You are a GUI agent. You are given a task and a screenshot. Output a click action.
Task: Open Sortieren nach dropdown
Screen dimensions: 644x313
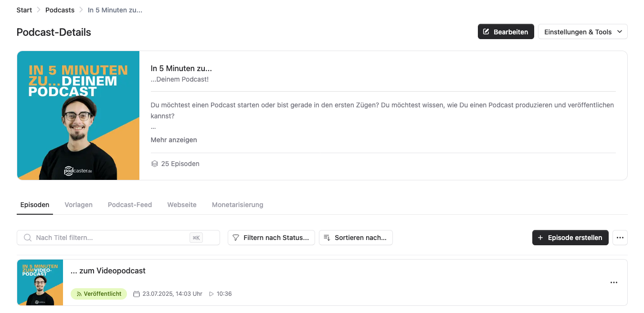pos(356,238)
